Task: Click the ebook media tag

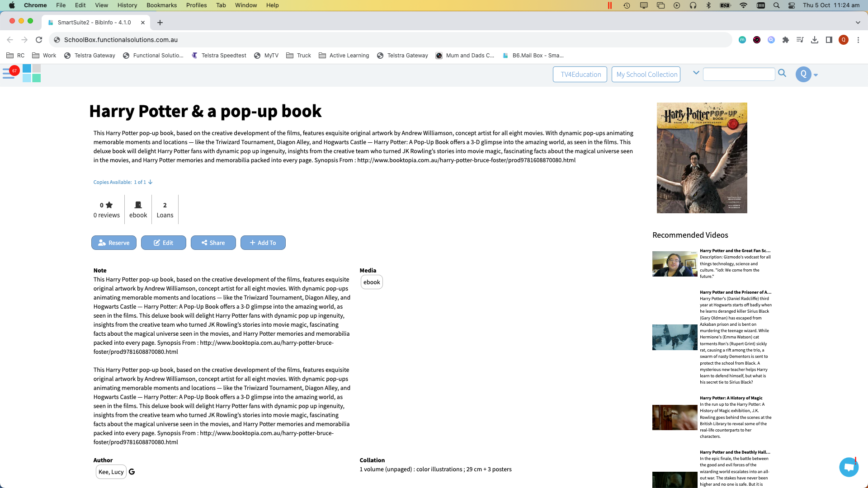Action: pos(372,282)
